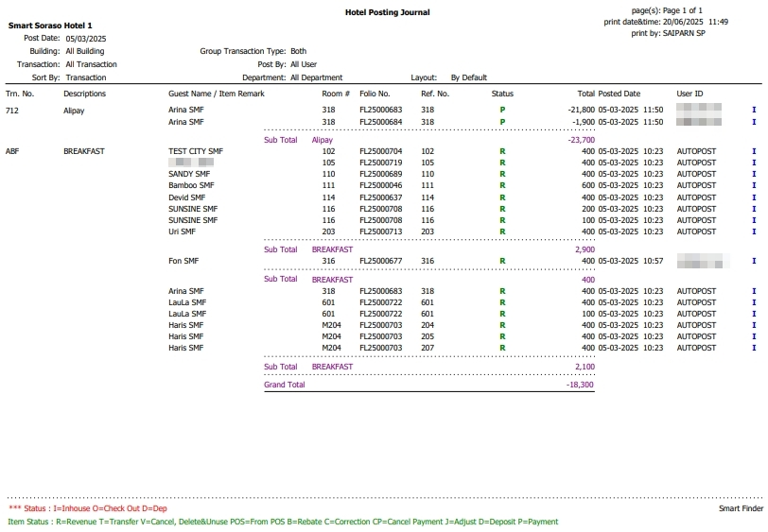Open folio FL25000719 for room 105

pyautogui.click(x=380, y=163)
